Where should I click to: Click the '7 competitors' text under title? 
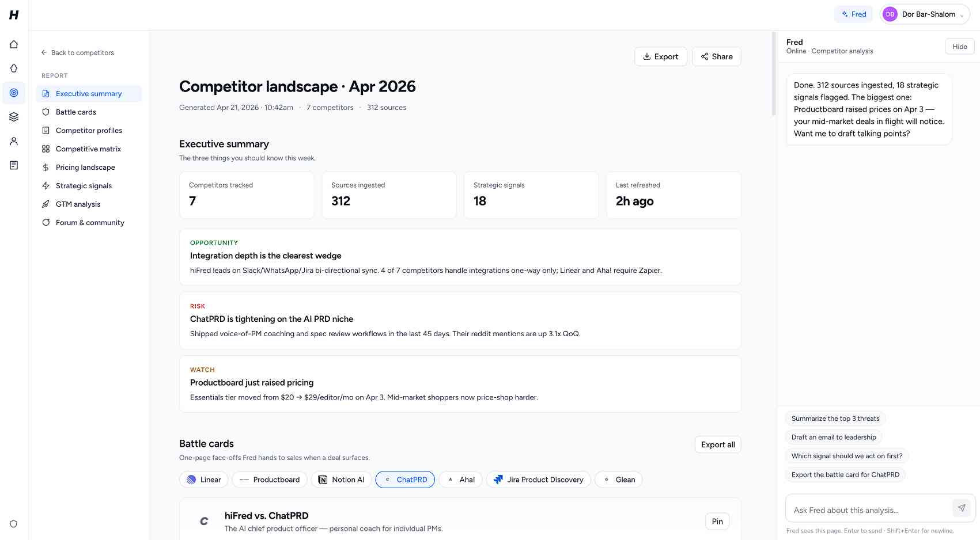(x=330, y=108)
